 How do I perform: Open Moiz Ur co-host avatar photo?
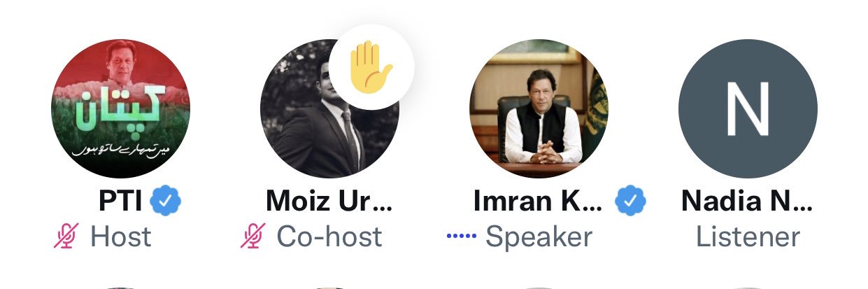click(329, 108)
